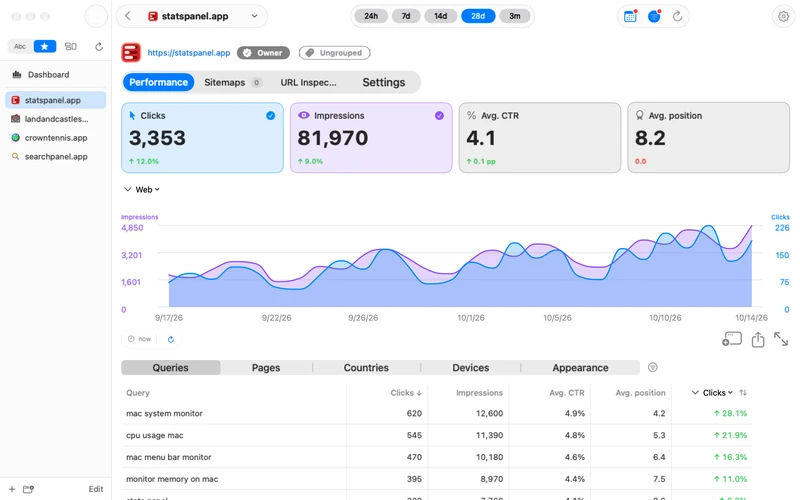Select statspanel.app in the sidebar list
The width and height of the screenshot is (800, 500).
pos(55,100)
